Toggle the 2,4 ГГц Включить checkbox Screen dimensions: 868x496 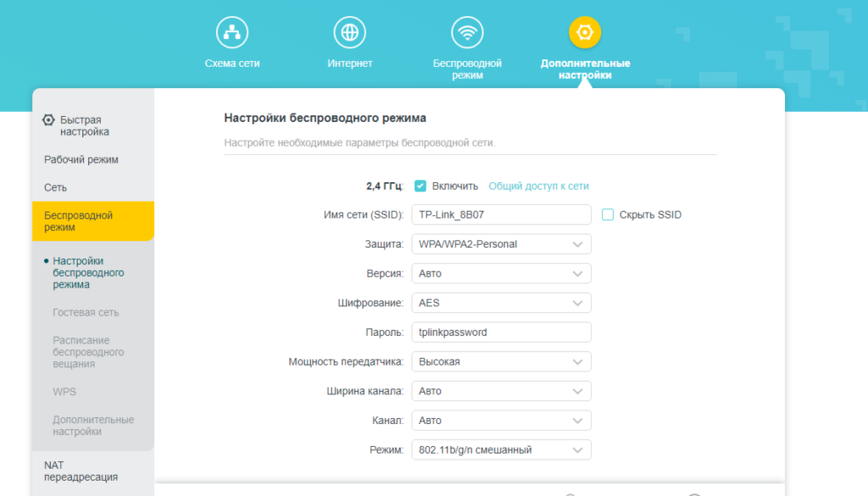tap(420, 186)
